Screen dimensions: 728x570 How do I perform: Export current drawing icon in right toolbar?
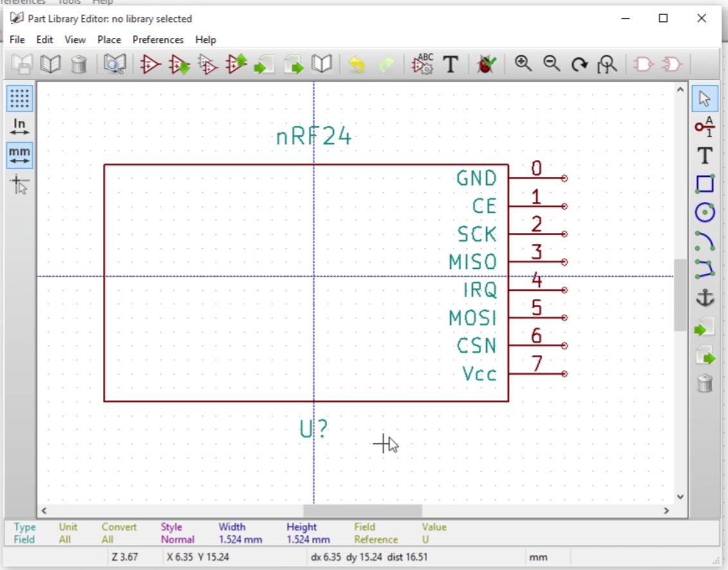click(705, 356)
